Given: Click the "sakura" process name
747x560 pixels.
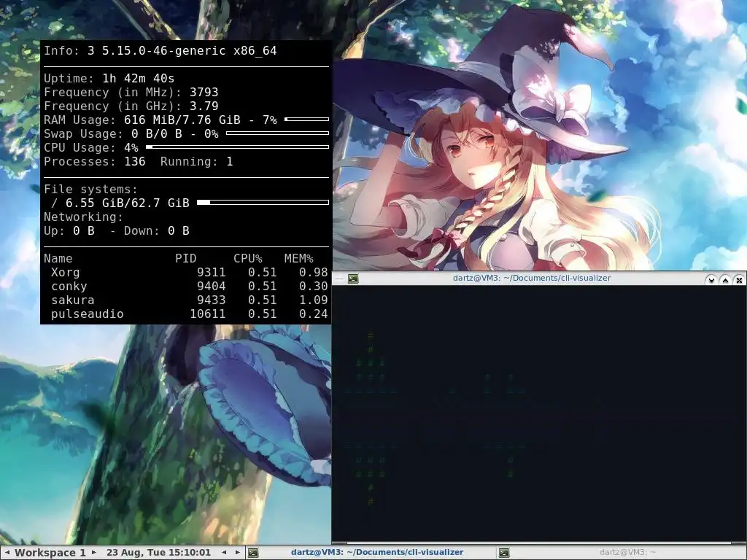Looking at the screenshot, I should pos(72,300).
